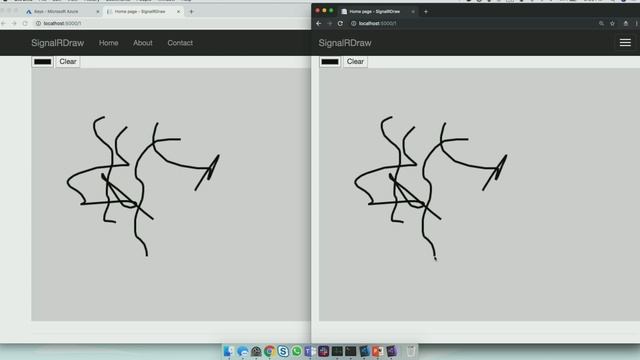
Task: Click SignalRDraw brand in right window
Action: point(345,43)
